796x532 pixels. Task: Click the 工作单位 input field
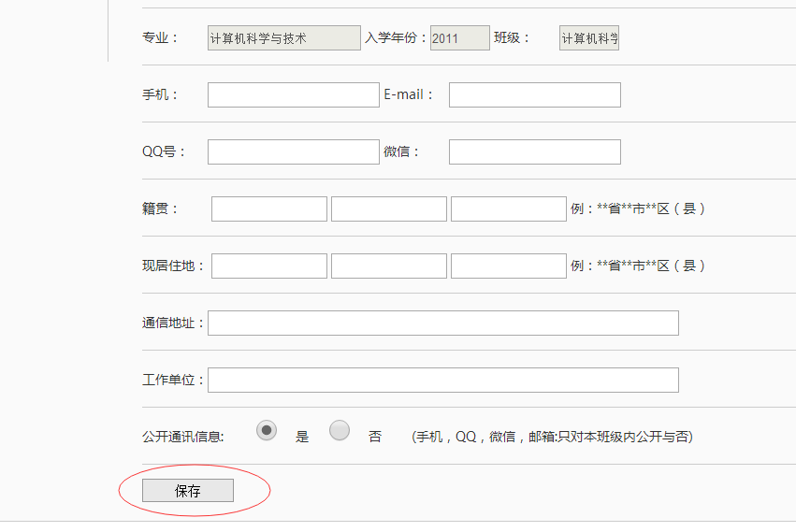pos(443,381)
